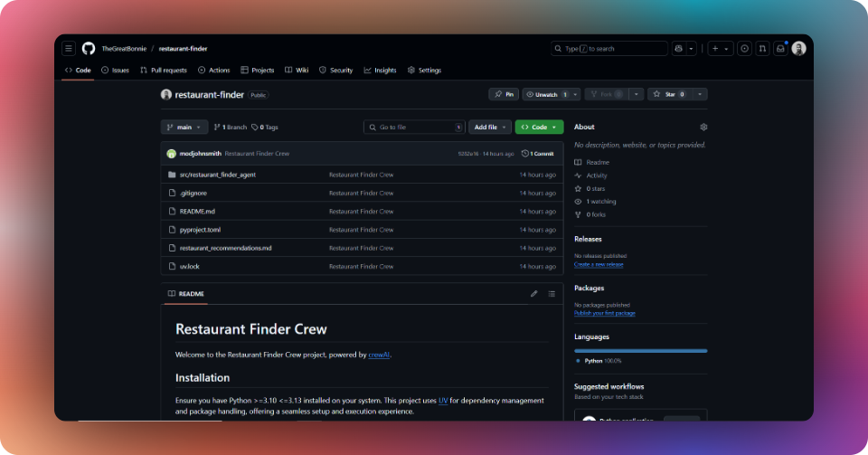This screenshot has height=455, width=868.
Task: Open the README outline list icon
Action: pyautogui.click(x=552, y=294)
